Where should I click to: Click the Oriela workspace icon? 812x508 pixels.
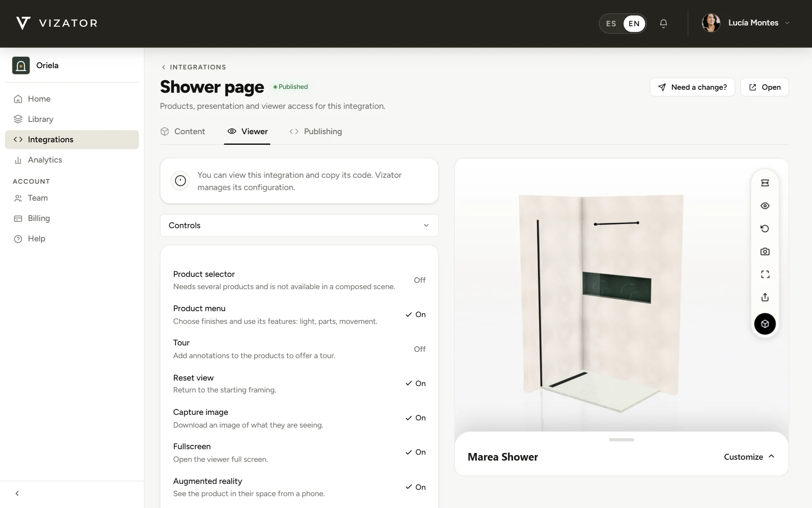click(21, 66)
